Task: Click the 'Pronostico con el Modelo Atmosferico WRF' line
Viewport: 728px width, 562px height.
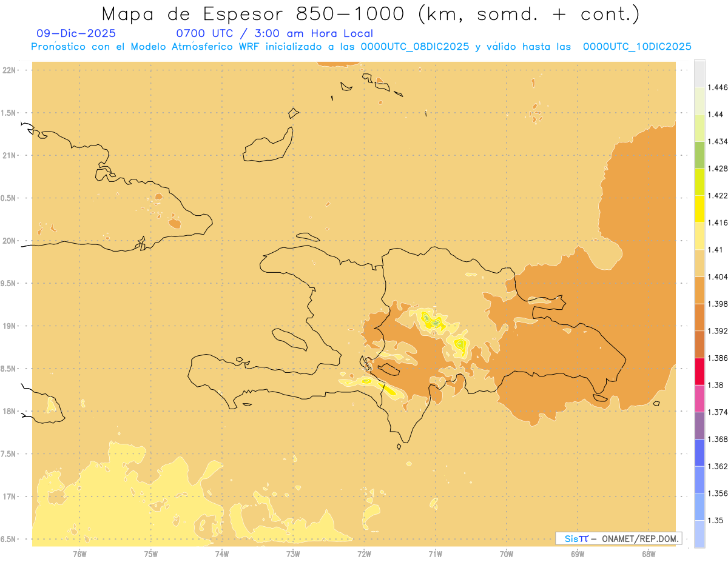Action: [361, 47]
